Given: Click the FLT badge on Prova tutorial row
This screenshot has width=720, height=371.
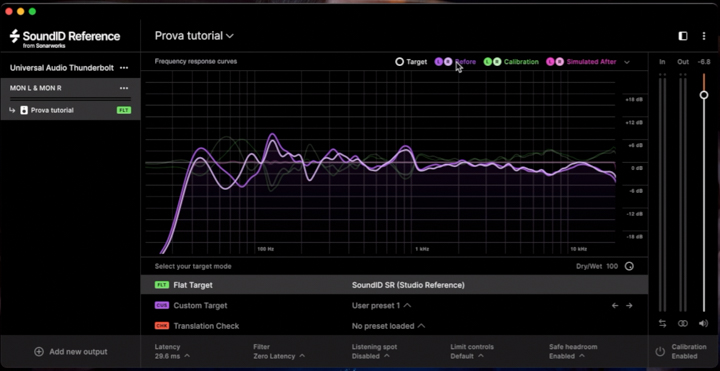Looking at the screenshot, I should [x=124, y=110].
